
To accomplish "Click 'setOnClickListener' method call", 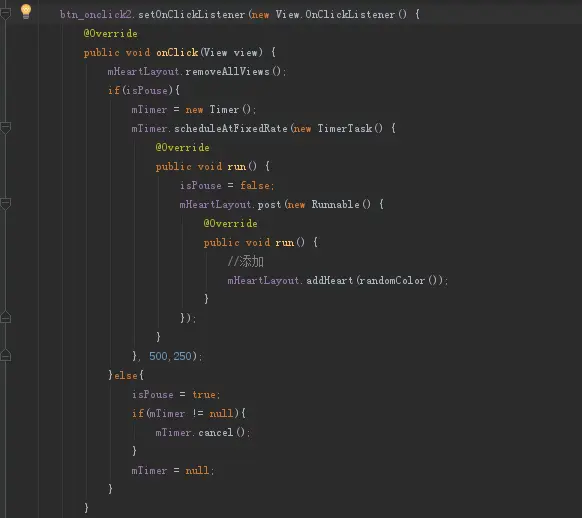I will tap(192, 14).
